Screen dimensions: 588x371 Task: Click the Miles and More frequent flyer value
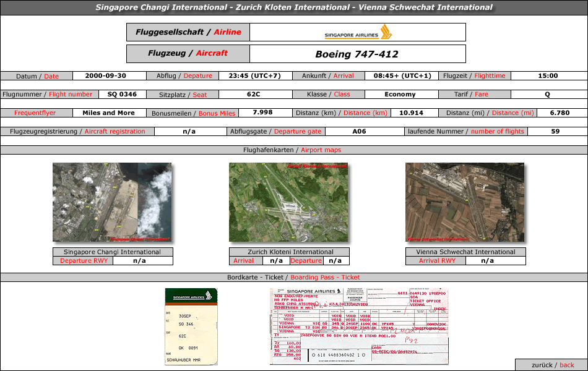[108, 113]
